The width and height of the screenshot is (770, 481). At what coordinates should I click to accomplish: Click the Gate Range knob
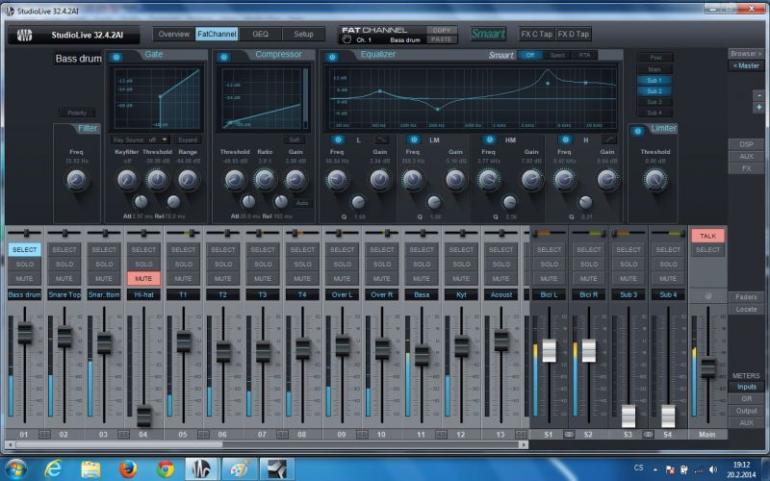188,180
